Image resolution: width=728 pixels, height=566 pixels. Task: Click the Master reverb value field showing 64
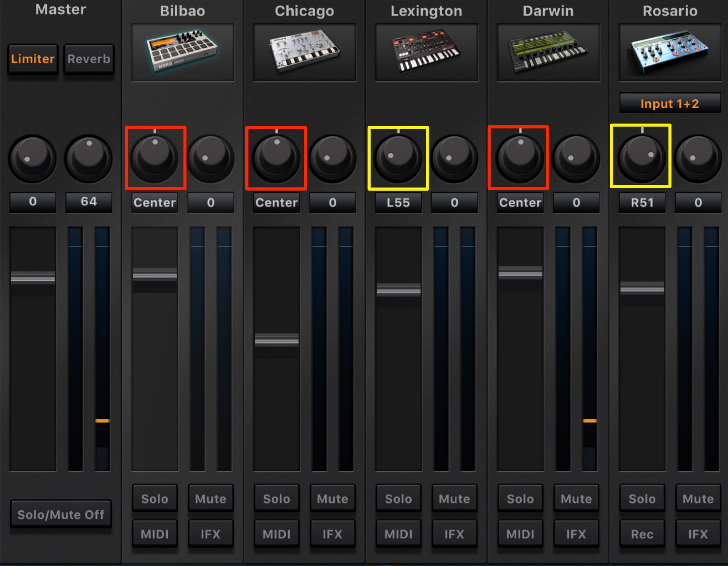(89, 202)
